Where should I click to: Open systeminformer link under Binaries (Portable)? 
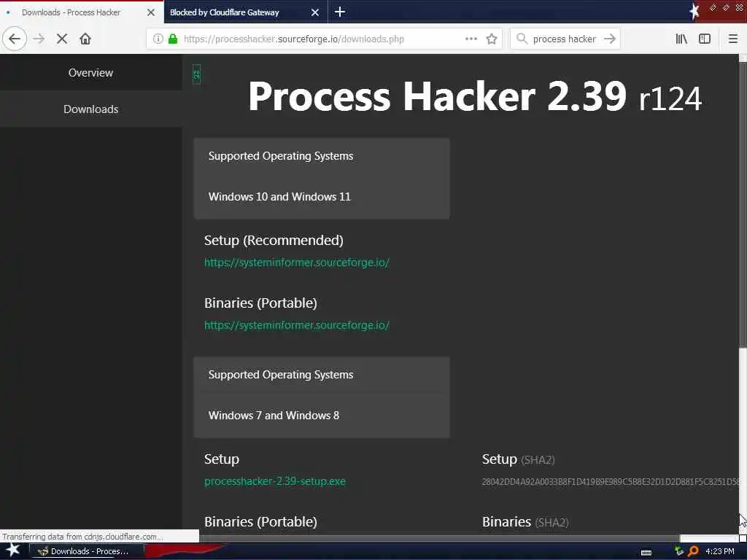(296, 325)
